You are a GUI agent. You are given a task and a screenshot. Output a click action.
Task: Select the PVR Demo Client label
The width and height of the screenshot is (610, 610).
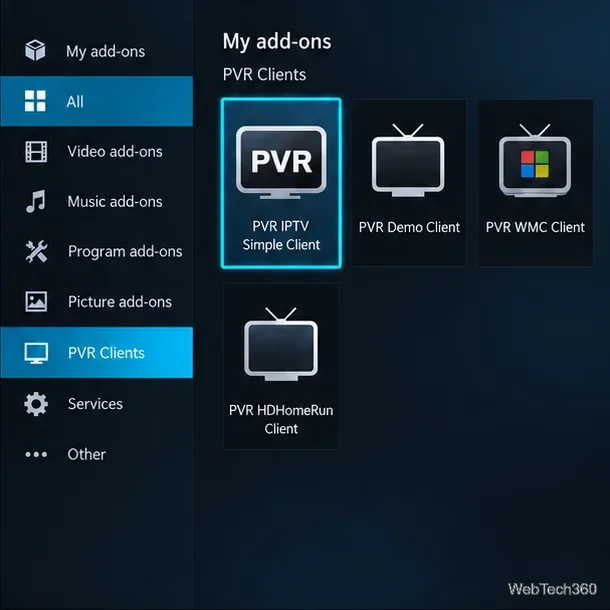click(x=409, y=227)
